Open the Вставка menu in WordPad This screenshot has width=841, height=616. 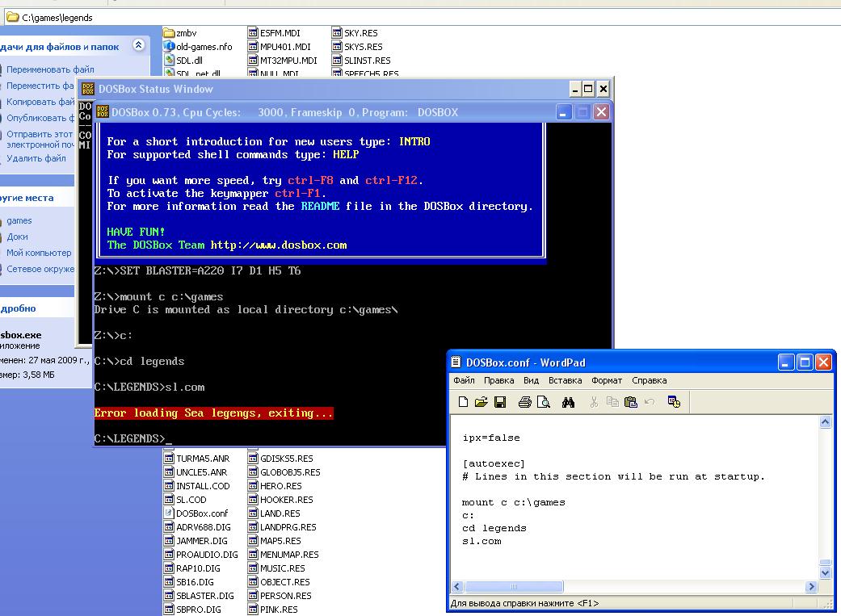(565, 380)
